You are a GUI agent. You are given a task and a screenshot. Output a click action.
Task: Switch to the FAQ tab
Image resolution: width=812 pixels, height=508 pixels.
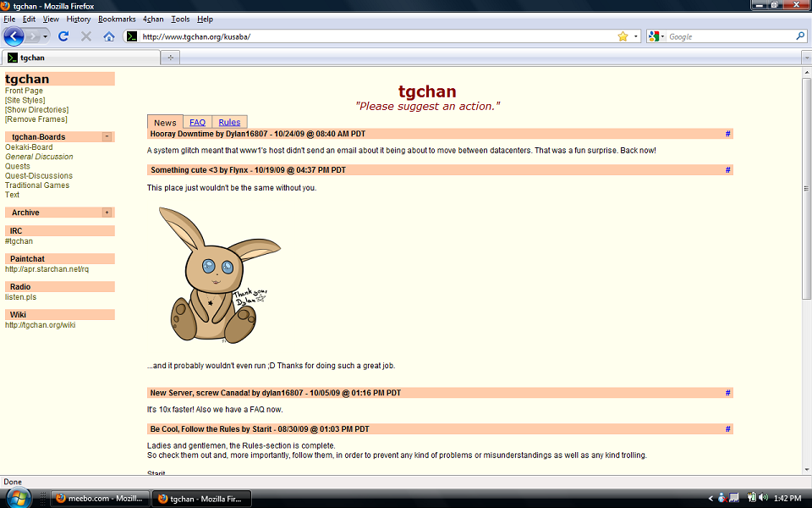click(197, 123)
